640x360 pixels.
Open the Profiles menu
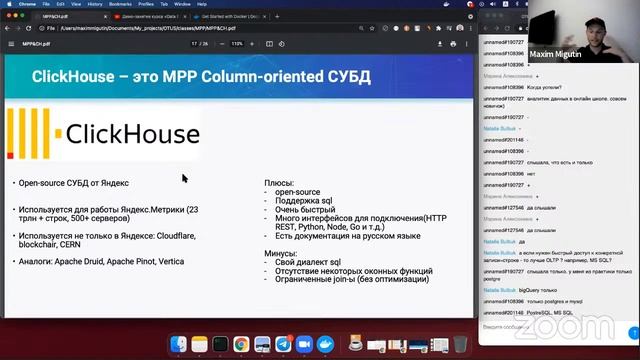coord(146,4)
